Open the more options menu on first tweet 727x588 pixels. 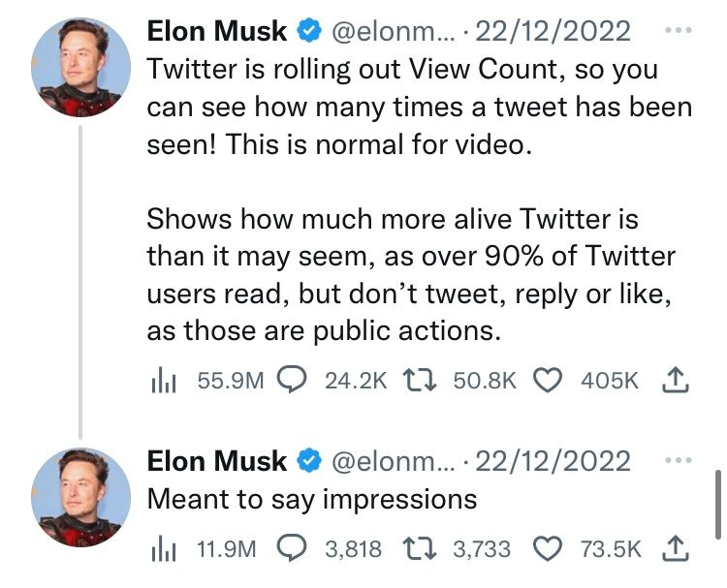click(x=678, y=30)
